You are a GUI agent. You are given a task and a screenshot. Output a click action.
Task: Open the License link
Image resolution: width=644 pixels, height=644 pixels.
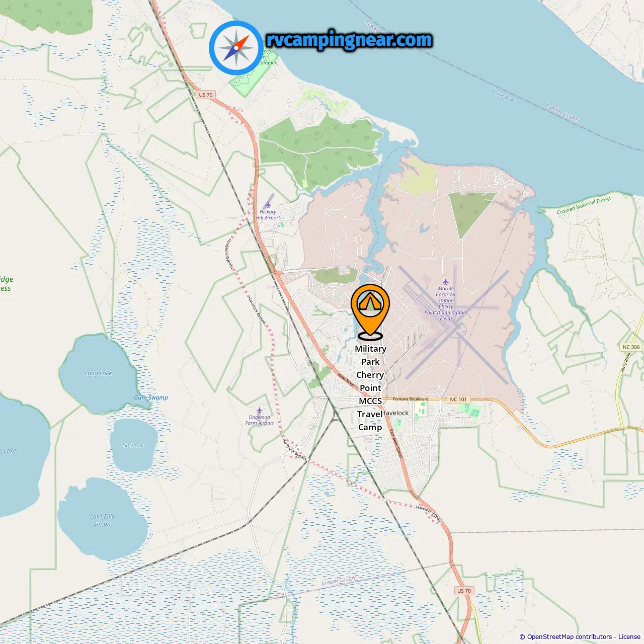point(629,636)
